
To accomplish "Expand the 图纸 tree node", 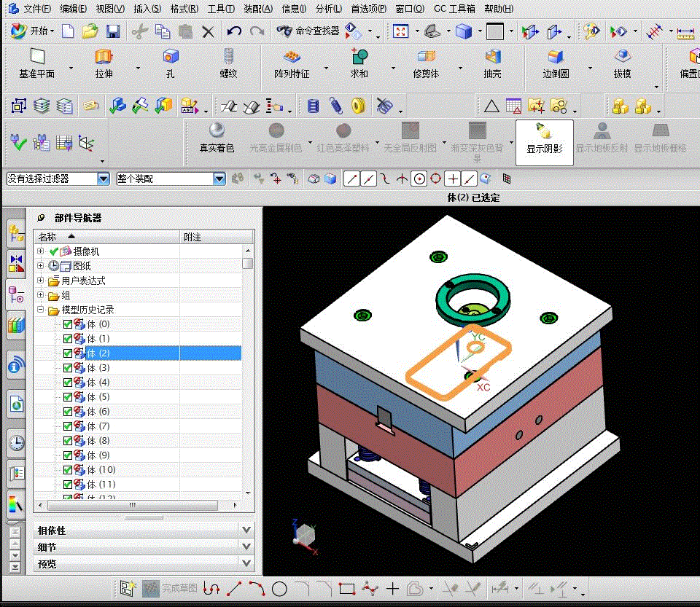I will 41,266.
